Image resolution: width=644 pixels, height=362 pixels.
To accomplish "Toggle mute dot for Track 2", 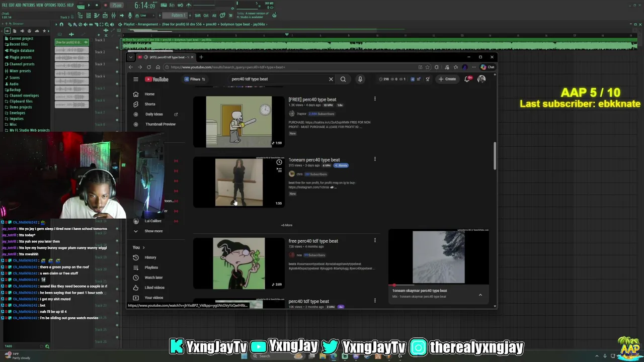I will 117,59.
